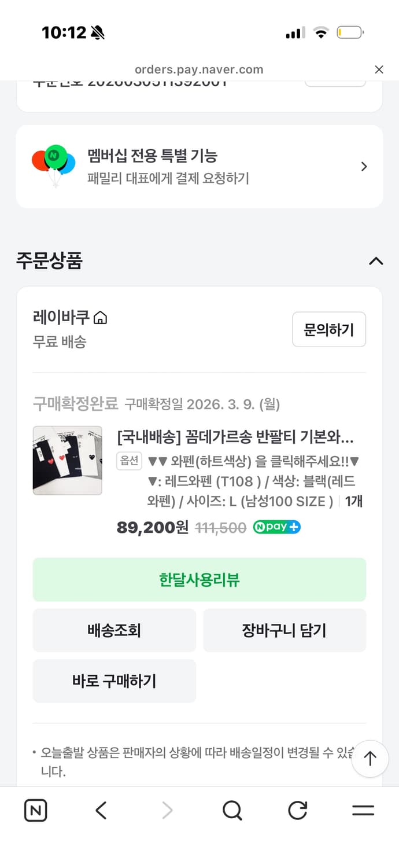
Task: Navigate back with the left arrow icon
Action: coord(101,810)
